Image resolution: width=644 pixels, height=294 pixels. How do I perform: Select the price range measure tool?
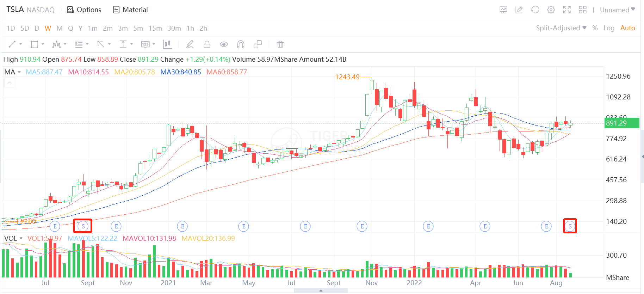(x=123, y=44)
